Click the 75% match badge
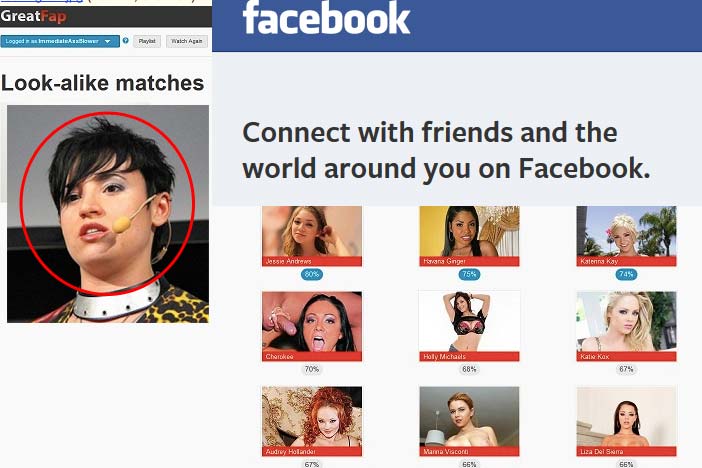Screen dimensions: 702x468 (469, 274)
